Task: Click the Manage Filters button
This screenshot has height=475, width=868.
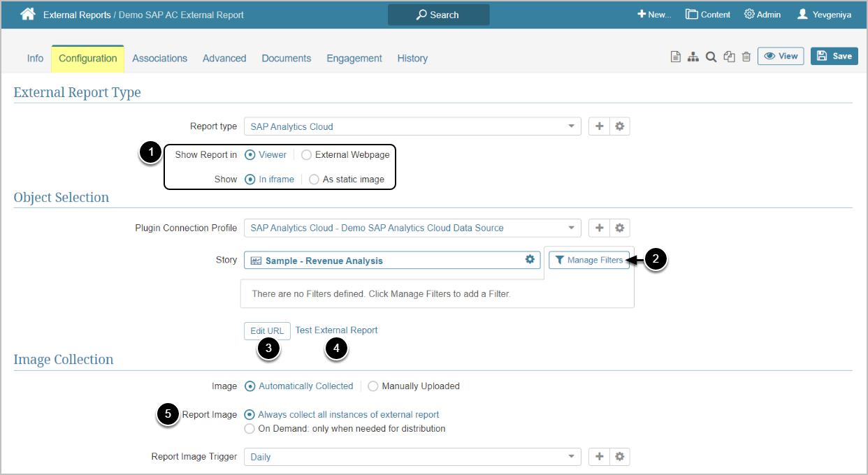Action: 588,260
